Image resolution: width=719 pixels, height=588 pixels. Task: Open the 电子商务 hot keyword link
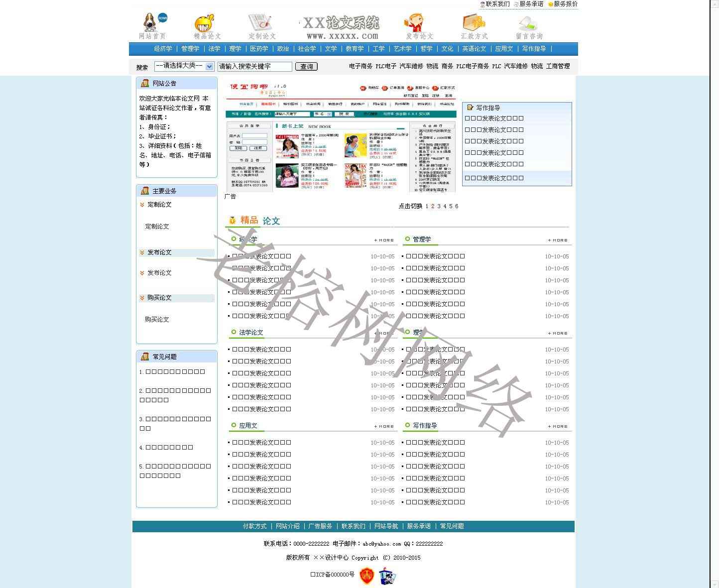coord(360,66)
